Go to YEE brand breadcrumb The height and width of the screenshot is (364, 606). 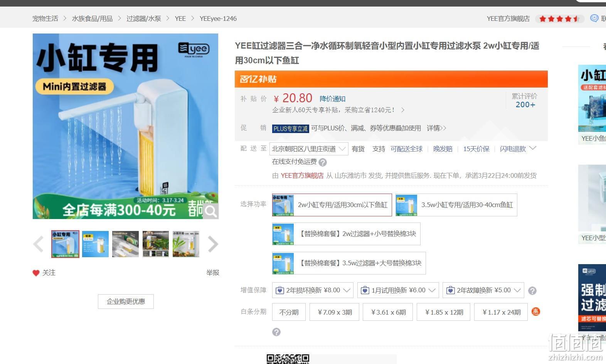180,19
